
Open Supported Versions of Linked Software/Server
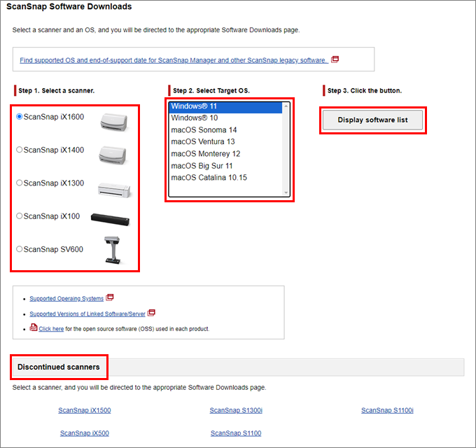point(87,314)
